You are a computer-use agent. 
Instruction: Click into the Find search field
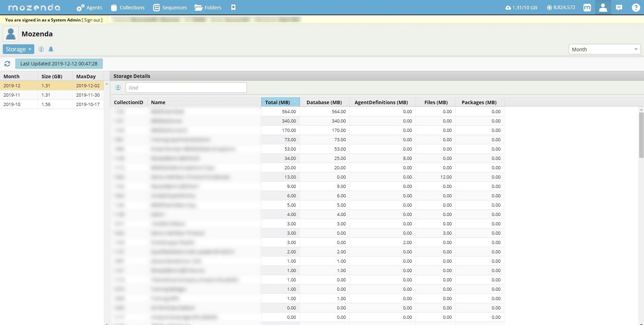(186, 88)
